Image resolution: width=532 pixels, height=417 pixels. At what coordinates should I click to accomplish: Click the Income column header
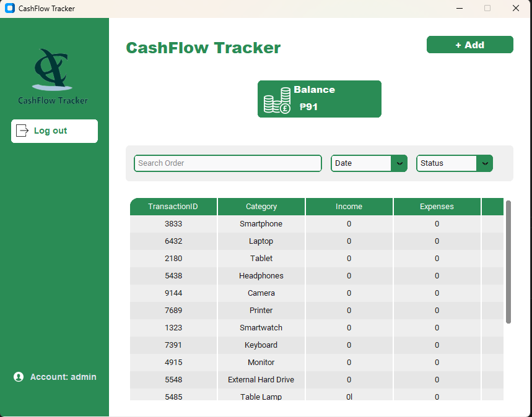pos(349,206)
